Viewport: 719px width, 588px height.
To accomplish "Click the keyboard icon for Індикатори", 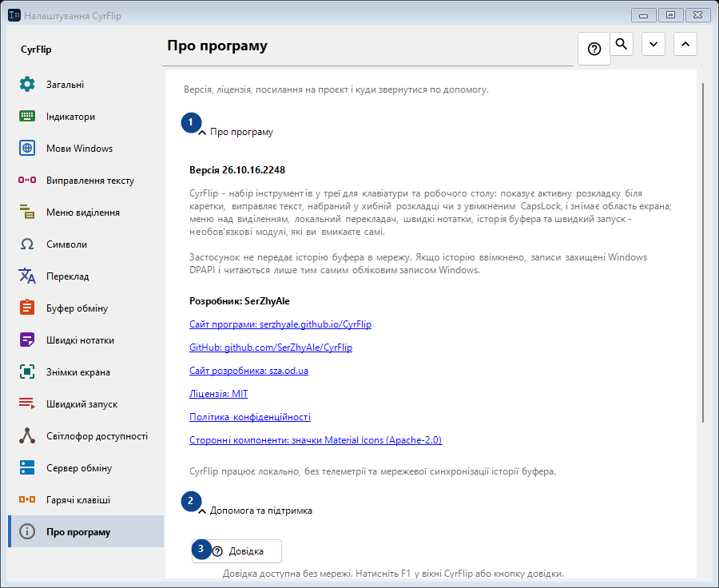I will [x=27, y=116].
